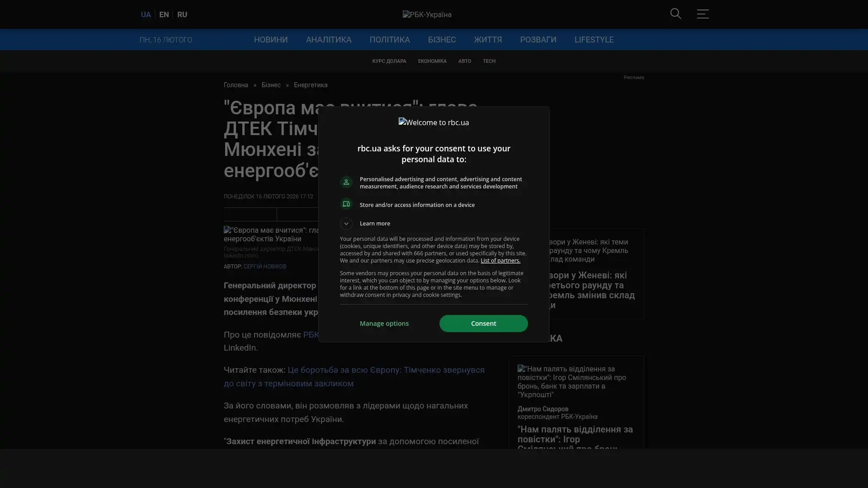Viewport: 868px width, 488px height.
Task: Switch site language to RU
Action: coord(182,14)
